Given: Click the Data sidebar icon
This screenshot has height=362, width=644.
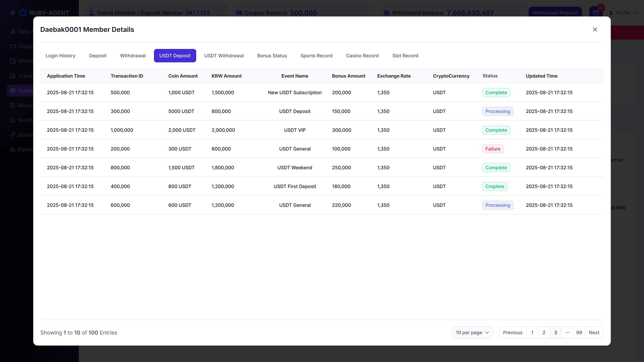Looking at the screenshot, I should [13, 32].
